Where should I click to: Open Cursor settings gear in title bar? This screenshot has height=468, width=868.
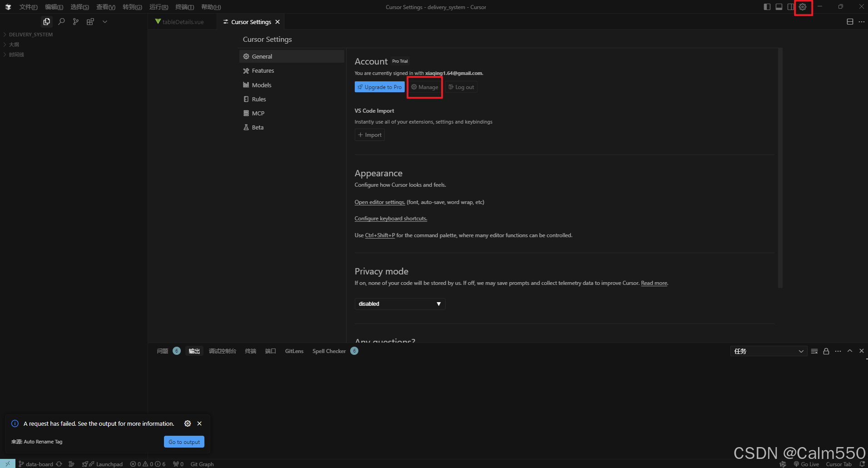point(803,7)
